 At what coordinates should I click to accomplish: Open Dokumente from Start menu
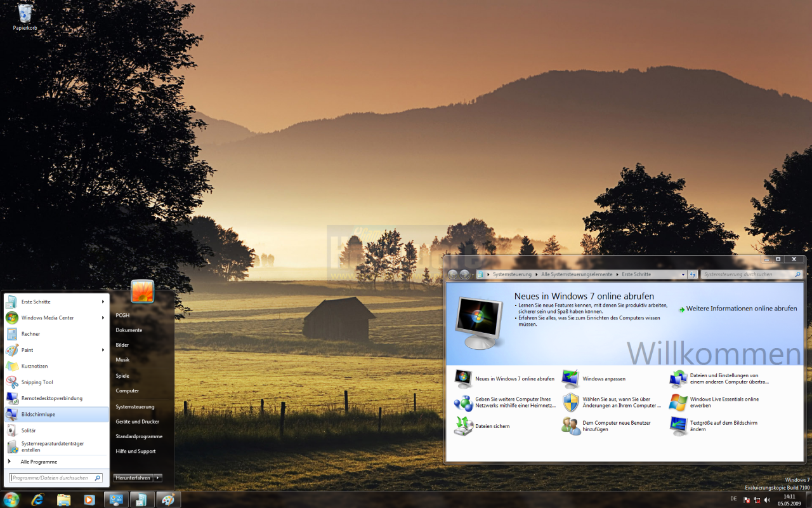tap(129, 330)
